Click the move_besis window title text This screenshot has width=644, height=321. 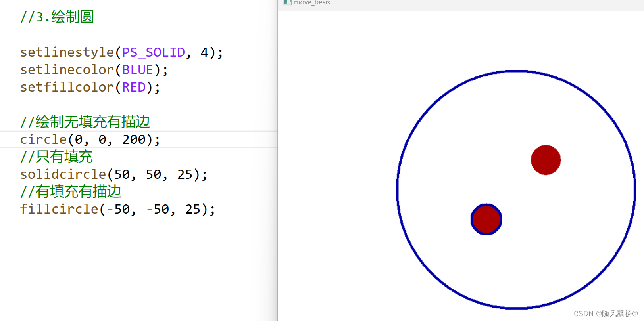(x=312, y=2)
